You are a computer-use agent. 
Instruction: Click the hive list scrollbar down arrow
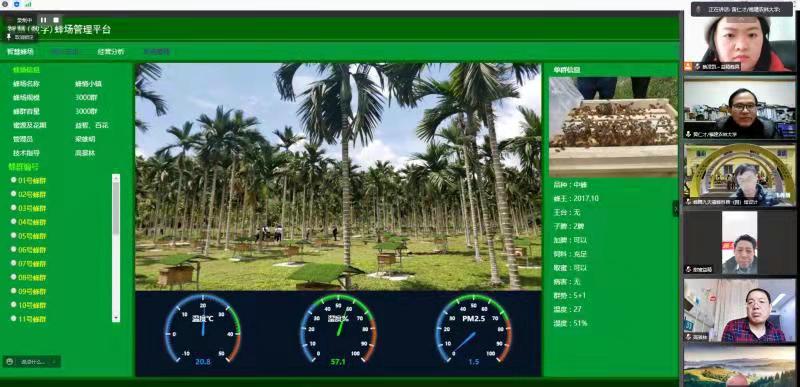pyautogui.click(x=116, y=318)
